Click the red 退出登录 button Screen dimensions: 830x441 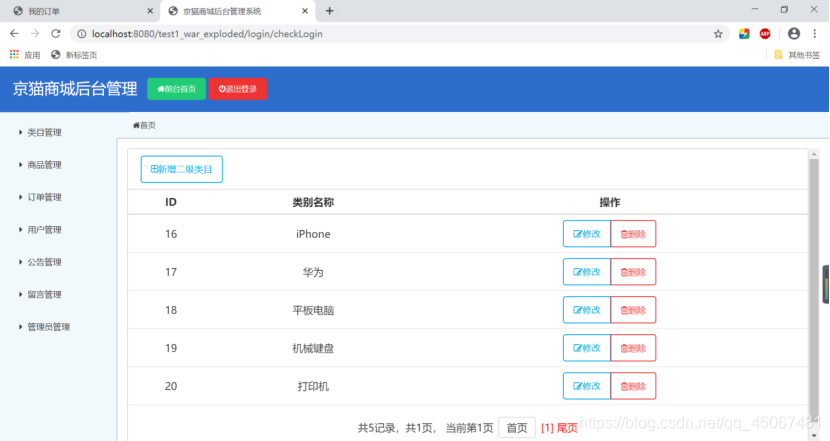coord(237,89)
